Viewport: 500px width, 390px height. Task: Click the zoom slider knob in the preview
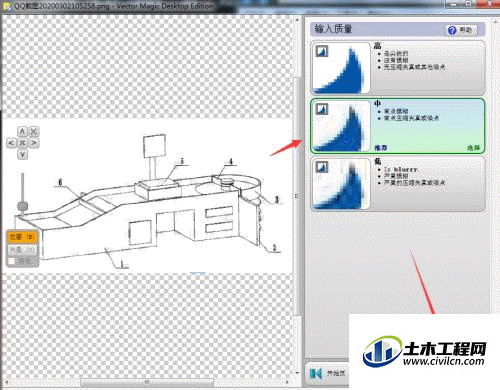click(22, 206)
